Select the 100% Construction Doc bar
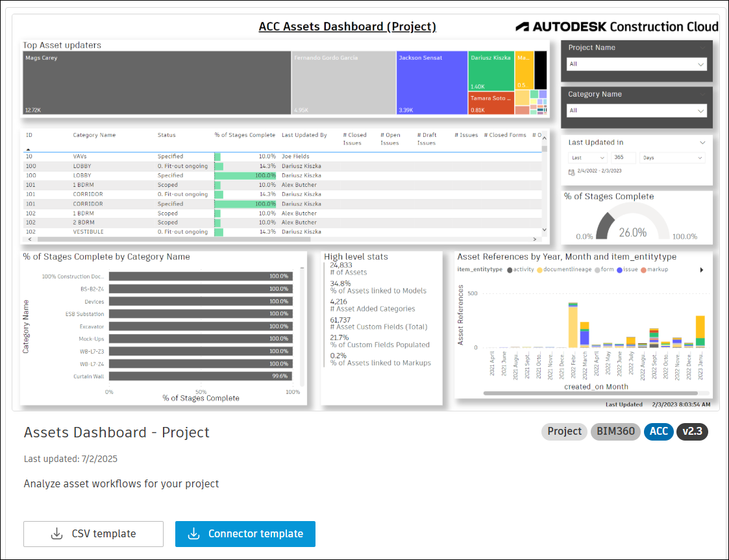This screenshot has height=560, width=729. 201,276
